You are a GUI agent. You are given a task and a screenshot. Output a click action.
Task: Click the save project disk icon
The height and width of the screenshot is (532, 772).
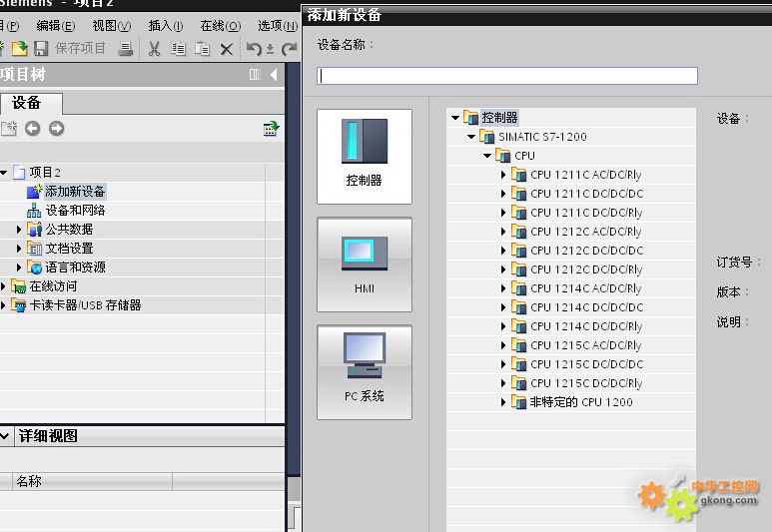[x=41, y=48]
